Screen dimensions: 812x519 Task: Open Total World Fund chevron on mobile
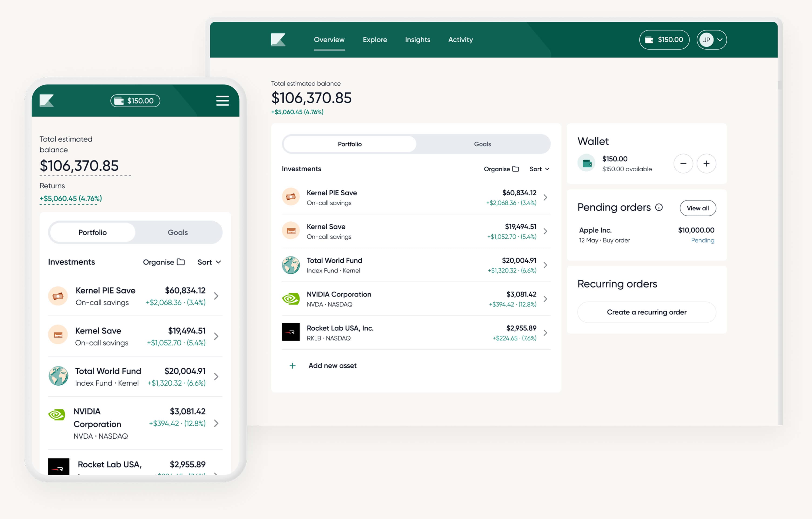pyautogui.click(x=216, y=377)
